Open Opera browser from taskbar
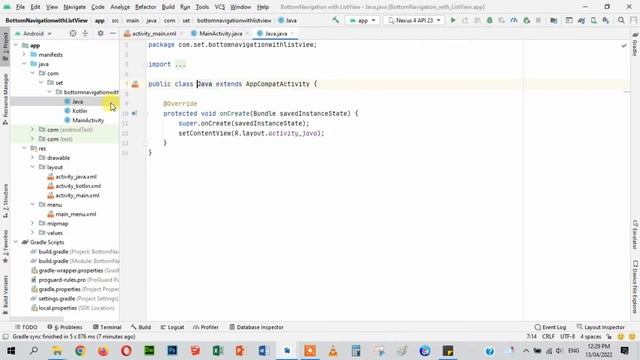Screen dimensions: 640x360 pos(126,351)
